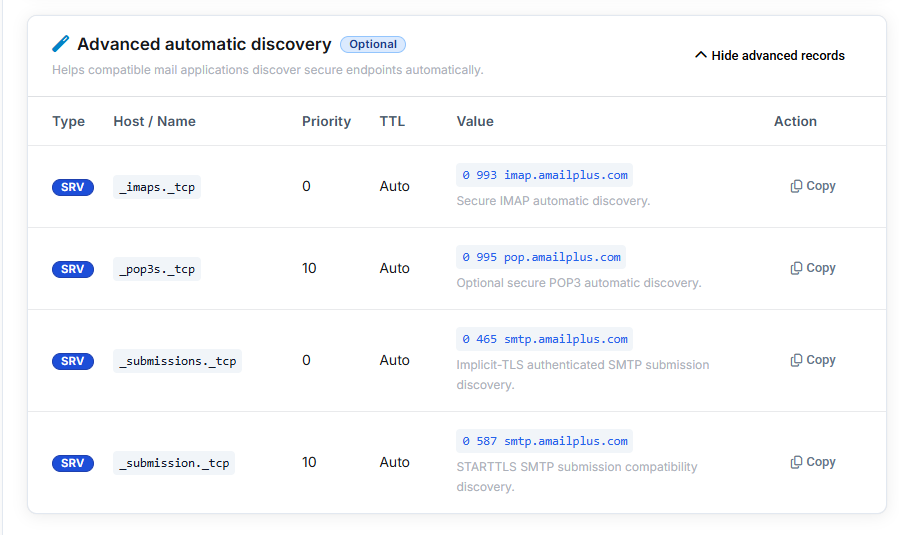Click the Advanced automatic discovery heading
The height and width of the screenshot is (535, 899).
coord(204,44)
